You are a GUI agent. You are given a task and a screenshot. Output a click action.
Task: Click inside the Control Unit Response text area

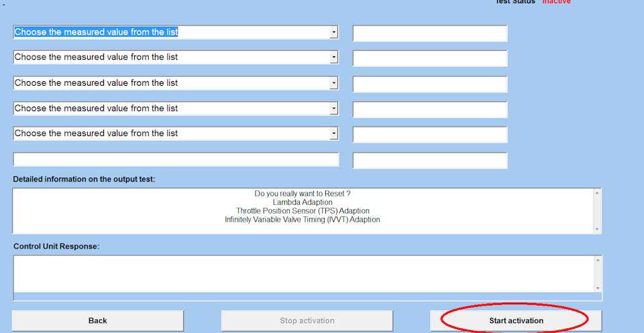pyautogui.click(x=302, y=273)
